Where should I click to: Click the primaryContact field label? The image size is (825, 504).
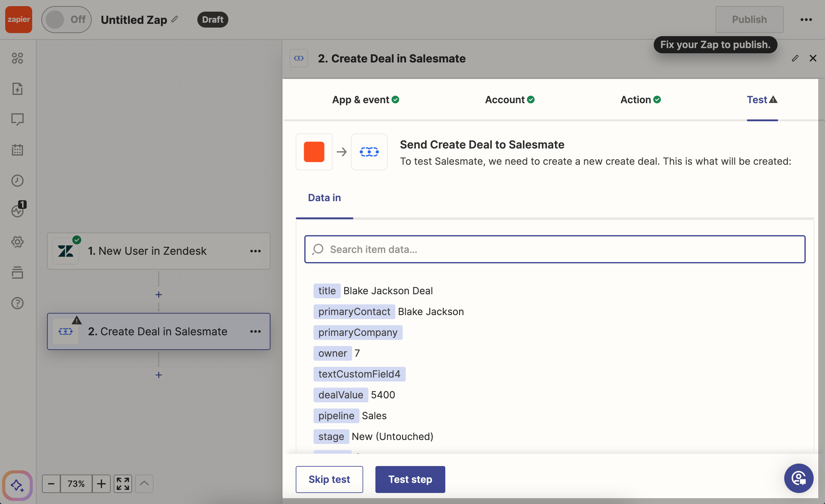tap(354, 312)
